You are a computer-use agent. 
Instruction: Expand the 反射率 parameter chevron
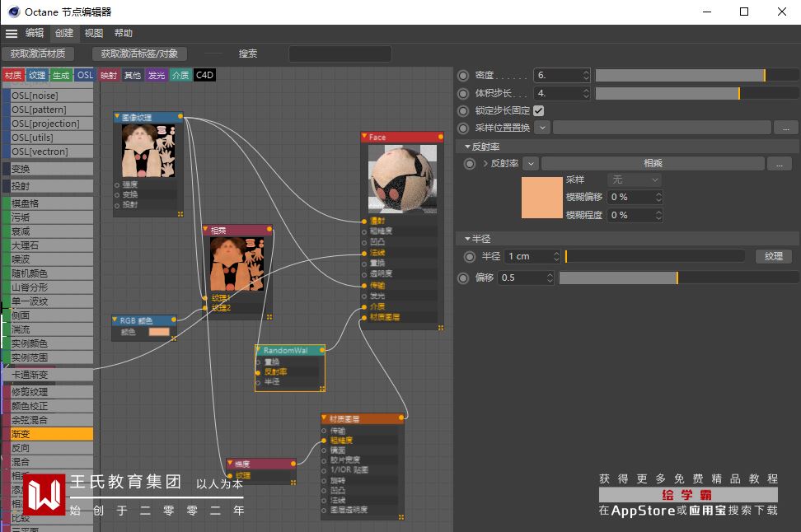tap(485, 163)
